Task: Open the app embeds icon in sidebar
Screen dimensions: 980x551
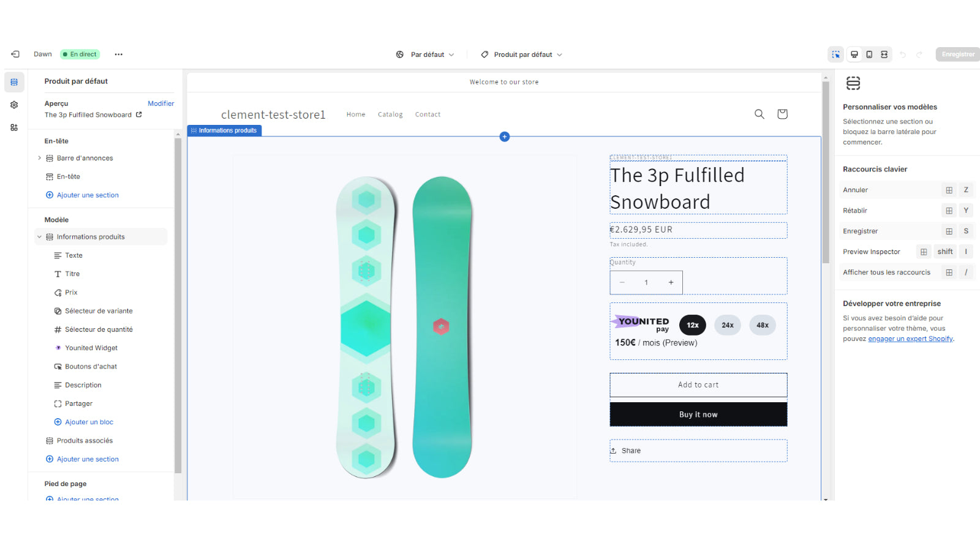Action: 14,127
